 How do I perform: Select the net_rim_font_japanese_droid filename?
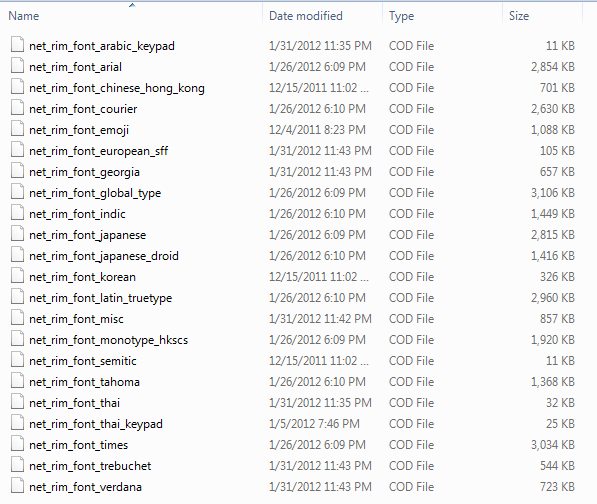(x=104, y=256)
